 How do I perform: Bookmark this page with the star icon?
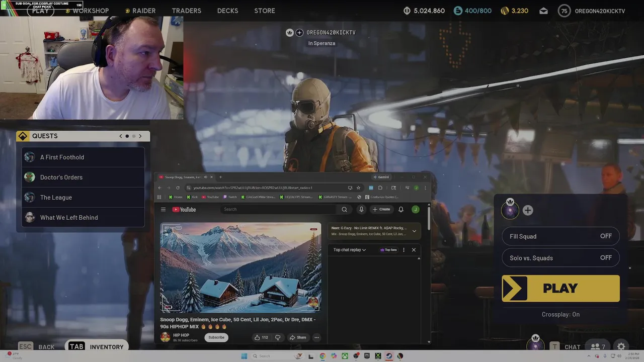(358, 188)
